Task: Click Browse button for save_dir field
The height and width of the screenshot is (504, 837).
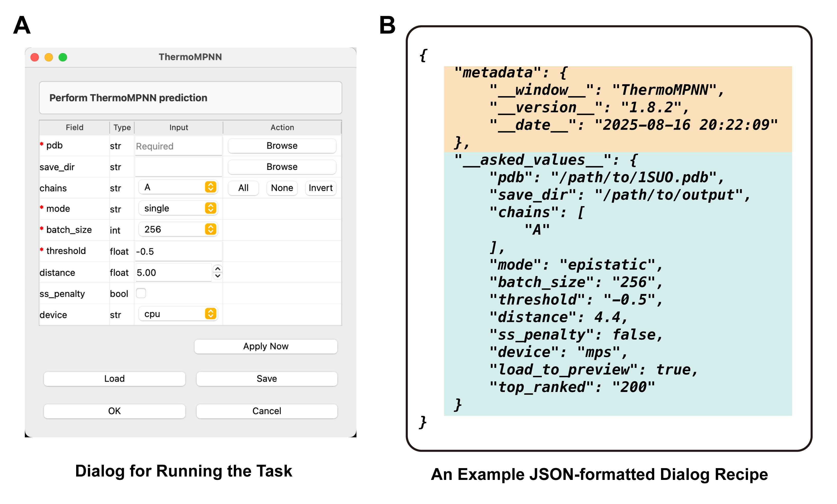Action: click(282, 167)
